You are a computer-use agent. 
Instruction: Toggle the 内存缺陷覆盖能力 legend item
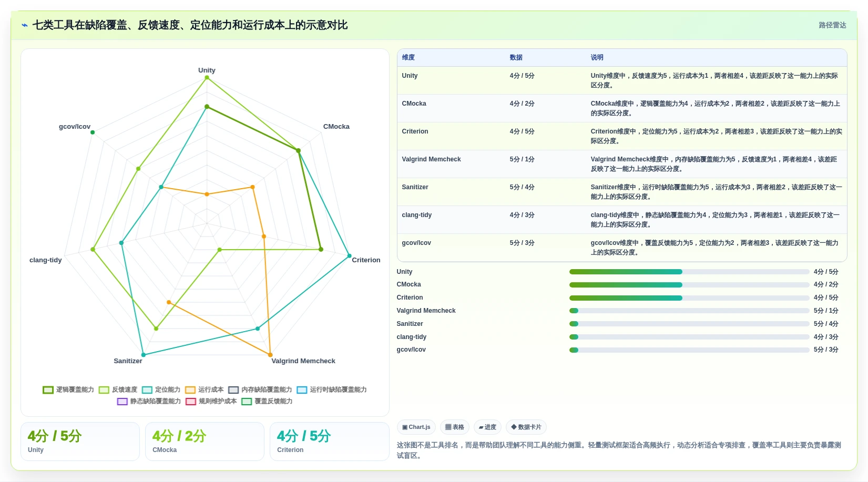click(x=260, y=389)
